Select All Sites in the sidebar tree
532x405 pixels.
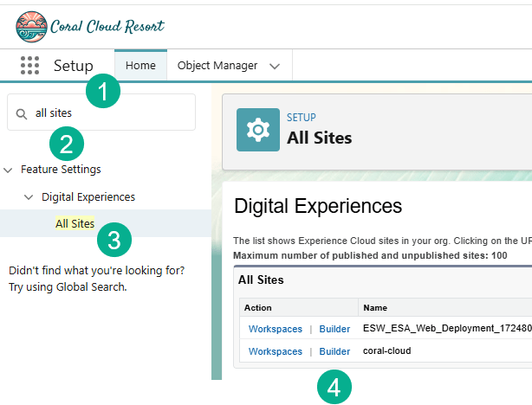pos(75,223)
